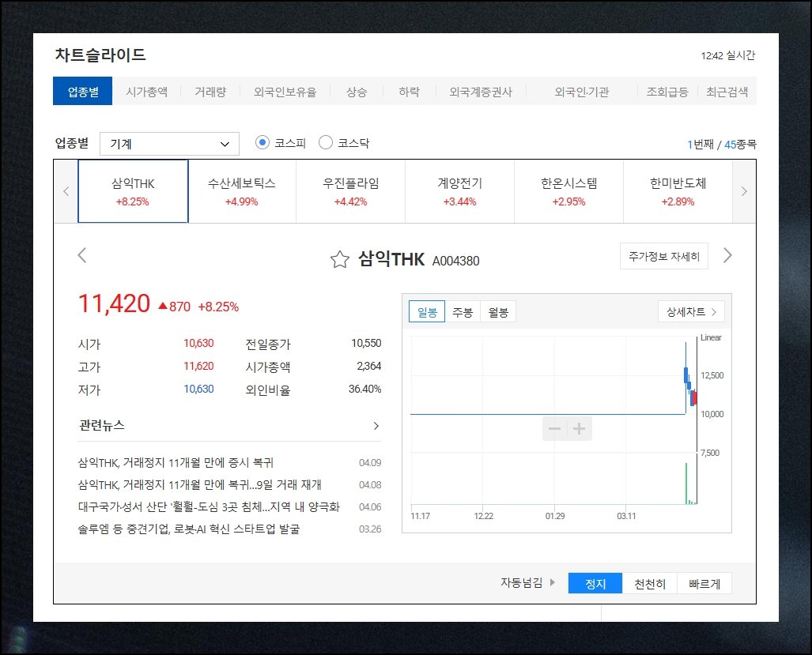Switch to 시가총액 tab
This screenshot has height=655, width=812.
point(146,92)
